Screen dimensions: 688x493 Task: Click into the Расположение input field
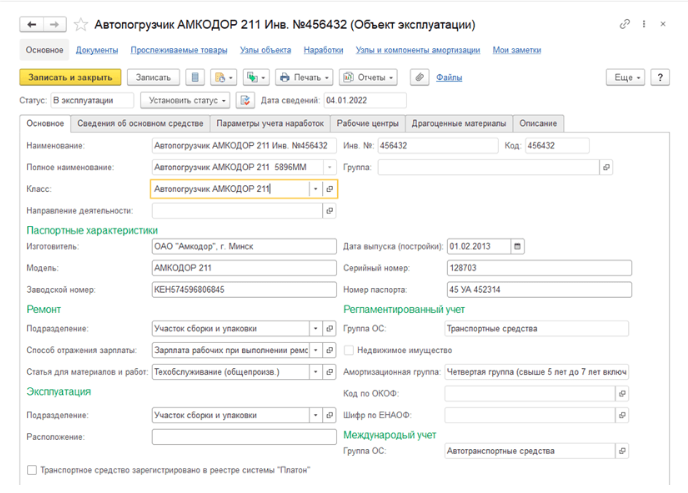(244, 437)
